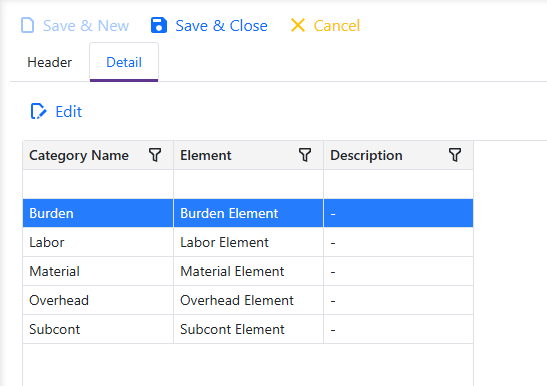Click the Description filter input cell
Screen dimensions: 547x386
tap(398, 184)
